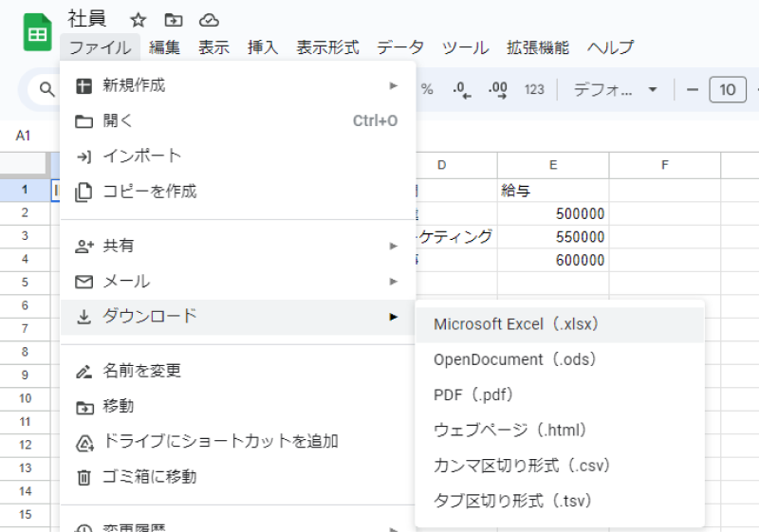759x532 pixels.
Task: Star the 社員 spreadsheet
Action: 139,20
